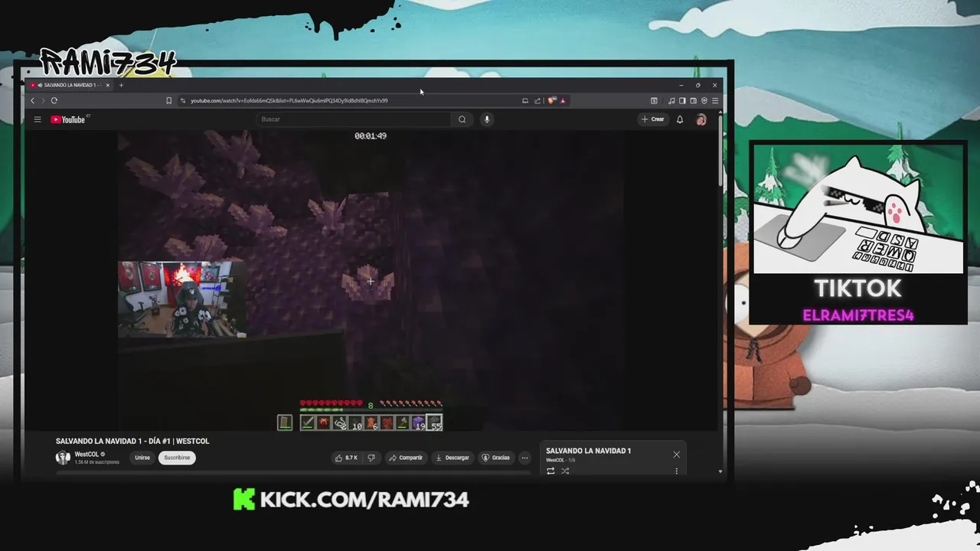Click the Compartir share button
The width and height of the screenshot is (980, 551).
(x=406, y=458)
